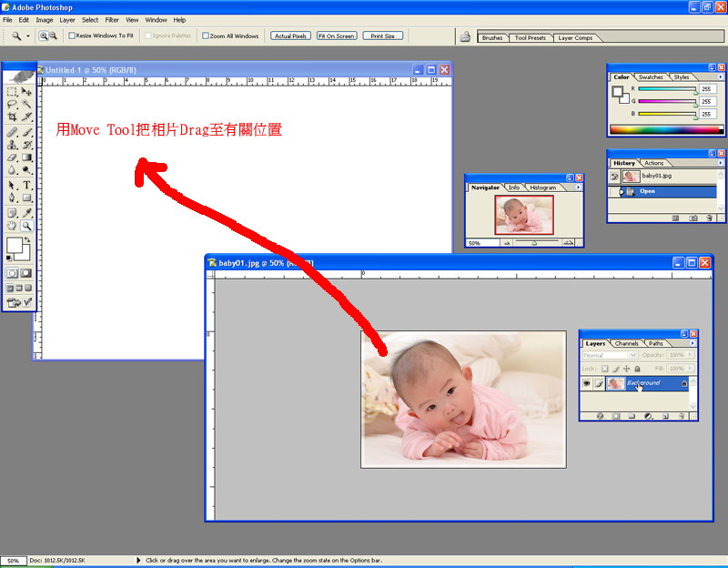Open the Color panel flyout menu arrow
The height and width of the screenshot is (568, 728).
(721, 77)
